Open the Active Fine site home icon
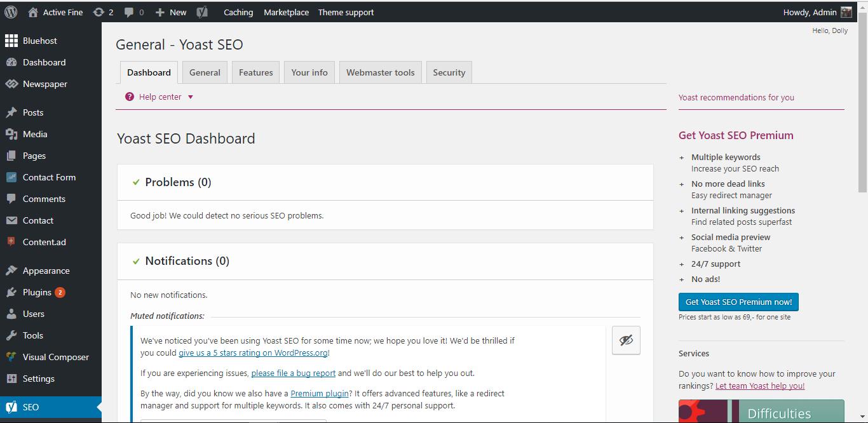The width and height of the screenshot is (868, 423). pos(32,12)
